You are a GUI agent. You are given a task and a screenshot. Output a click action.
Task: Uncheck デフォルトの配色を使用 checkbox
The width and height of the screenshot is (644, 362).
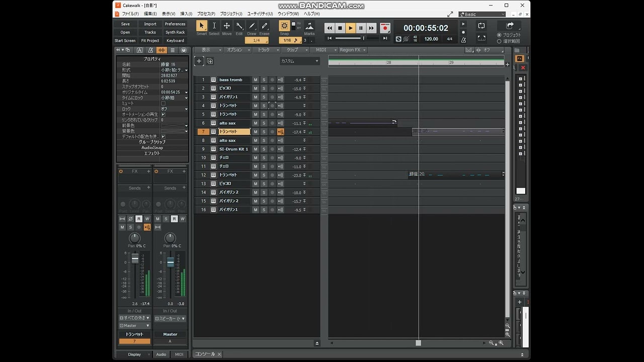[x=163, y=136]
